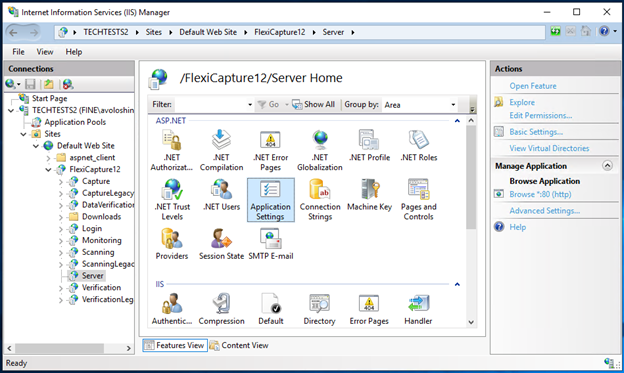Open the File menu
This screenshot has height=373, width=624.
(18, 52)
